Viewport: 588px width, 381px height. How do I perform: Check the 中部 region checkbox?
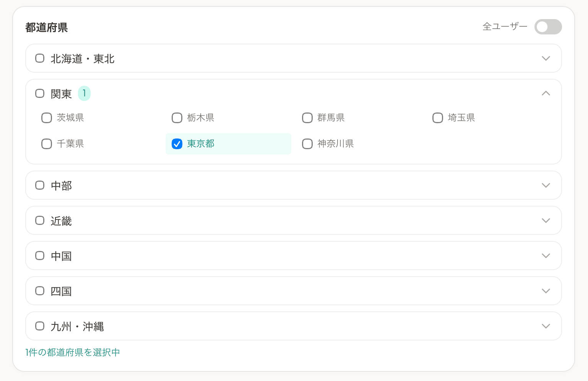click(x=40, y=185)
